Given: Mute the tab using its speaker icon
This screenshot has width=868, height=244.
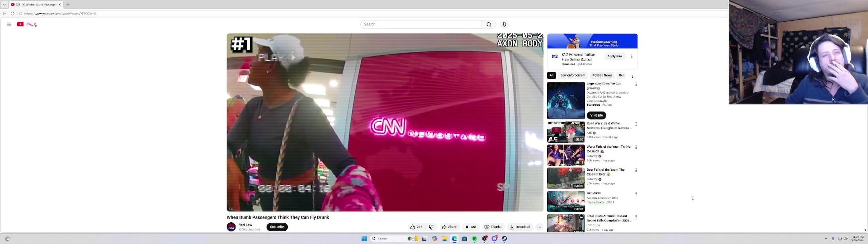Looking at the screenshot, I should click(x=18, y=4).
